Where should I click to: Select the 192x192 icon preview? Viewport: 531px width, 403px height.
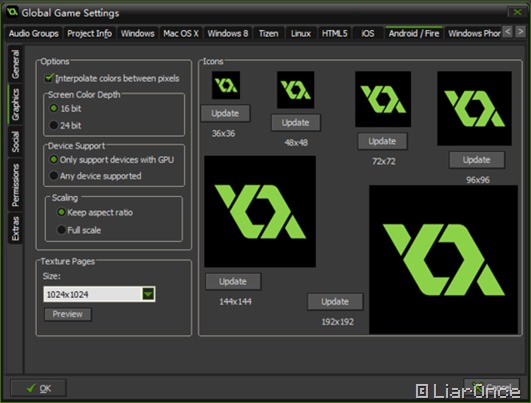(444, 259)
